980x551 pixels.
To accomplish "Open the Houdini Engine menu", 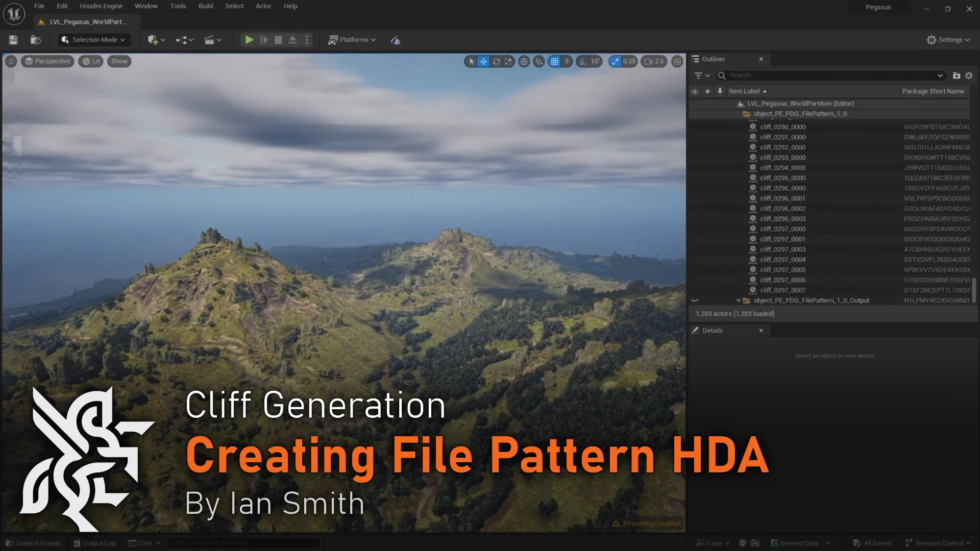I will coord(101,6).
